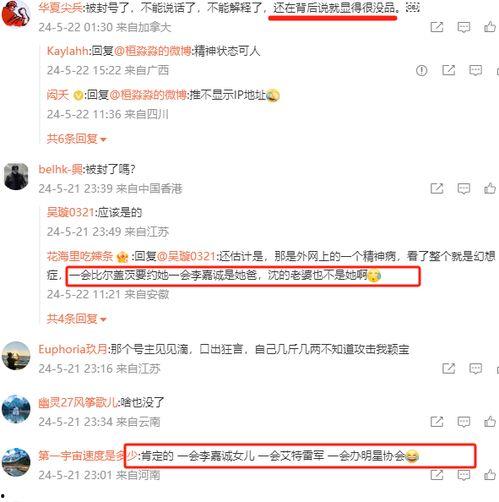Repost Kaylahh's reply

pos(449,70)
